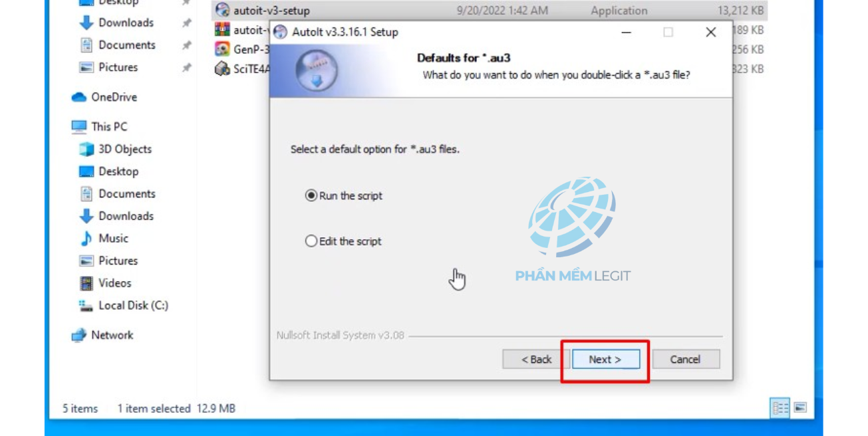Select the Edit the script option

click(x=343, y=241)
